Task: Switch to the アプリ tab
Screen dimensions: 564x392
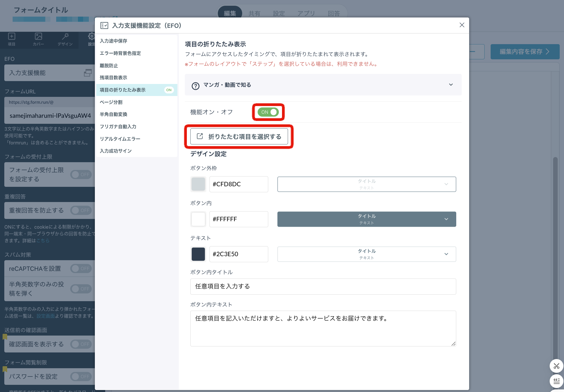Action: (306, 13)
